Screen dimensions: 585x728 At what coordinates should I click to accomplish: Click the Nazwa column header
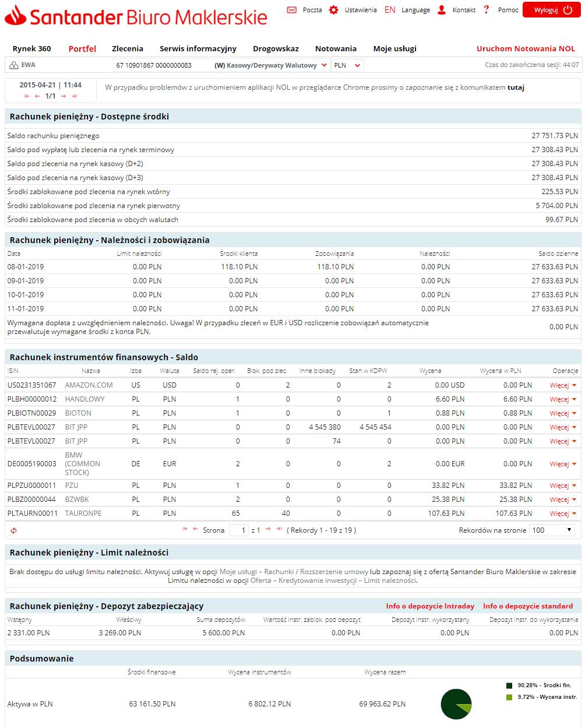91,371
